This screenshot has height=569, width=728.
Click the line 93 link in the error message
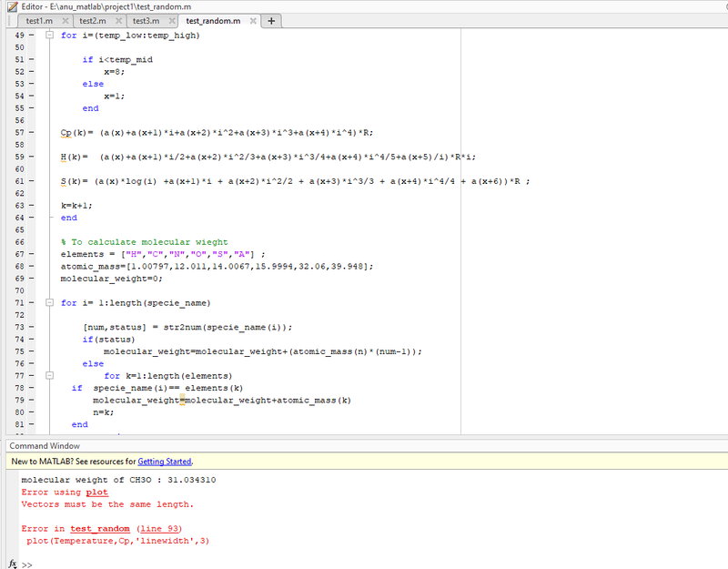[x=159, y=527]
